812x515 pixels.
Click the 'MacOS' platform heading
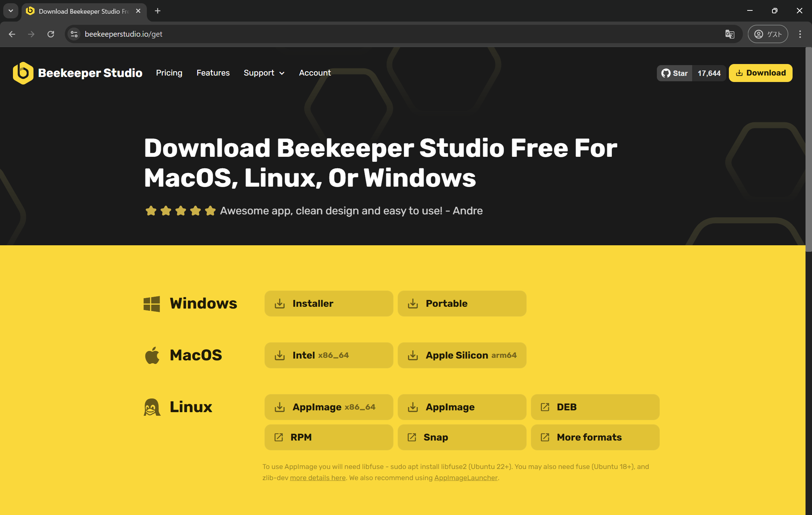(x=196, y=355)
